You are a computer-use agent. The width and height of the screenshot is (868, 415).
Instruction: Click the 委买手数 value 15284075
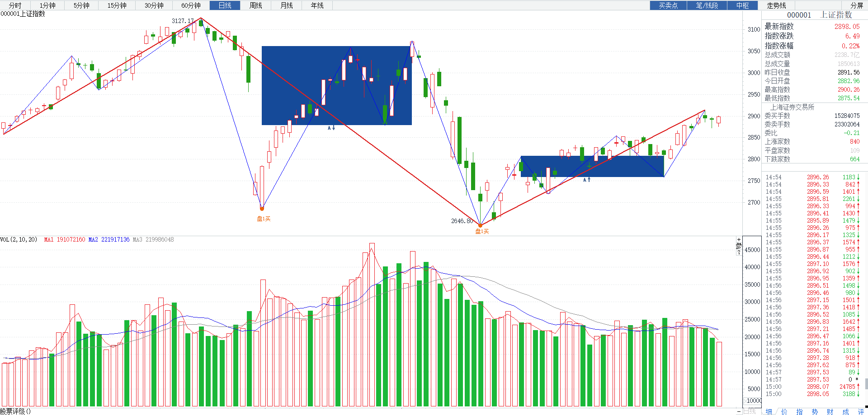[847, 116]
